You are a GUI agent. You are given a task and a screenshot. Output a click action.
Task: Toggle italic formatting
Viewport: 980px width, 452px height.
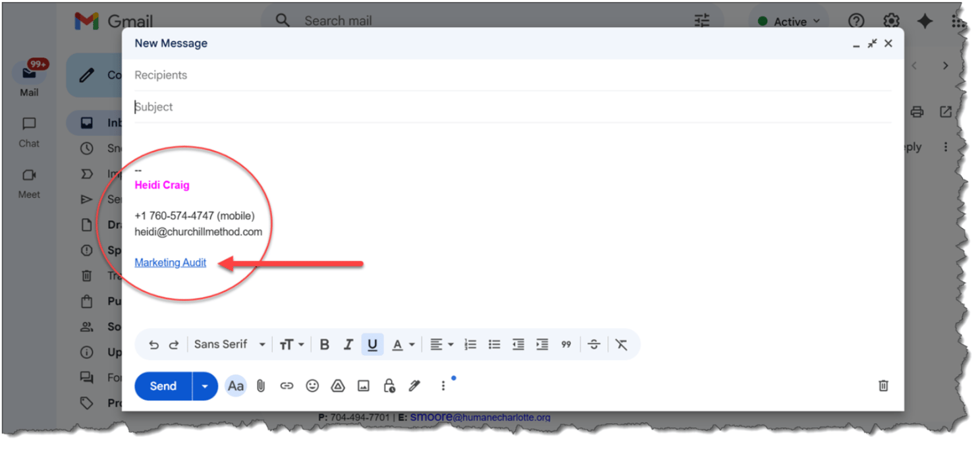[348, 345]
